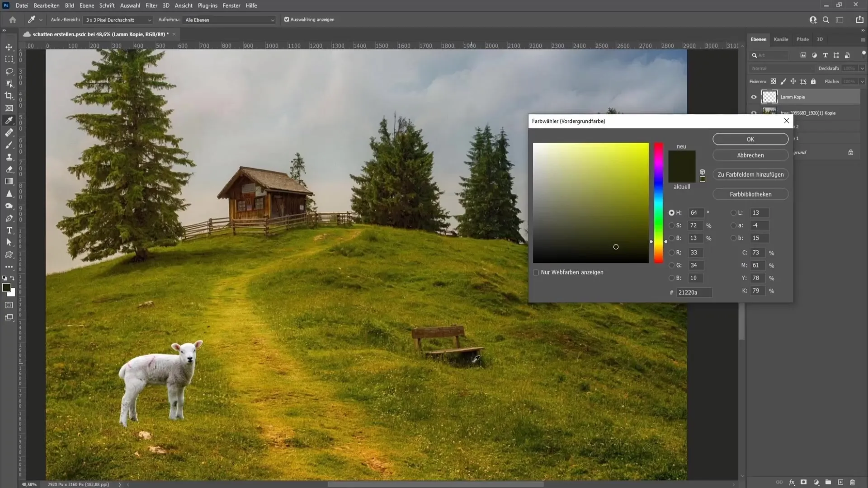Select the Eyedropper tool in toolbar
The height and width of the screenshot is (488, 868).
pyautogui.click(x=9, y=120)
